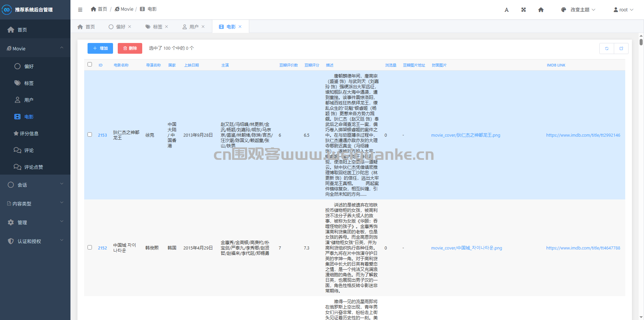The width and height of the screenshot is (644, 320).
Task: Open the root user dropdown
Action: point(624,10)
